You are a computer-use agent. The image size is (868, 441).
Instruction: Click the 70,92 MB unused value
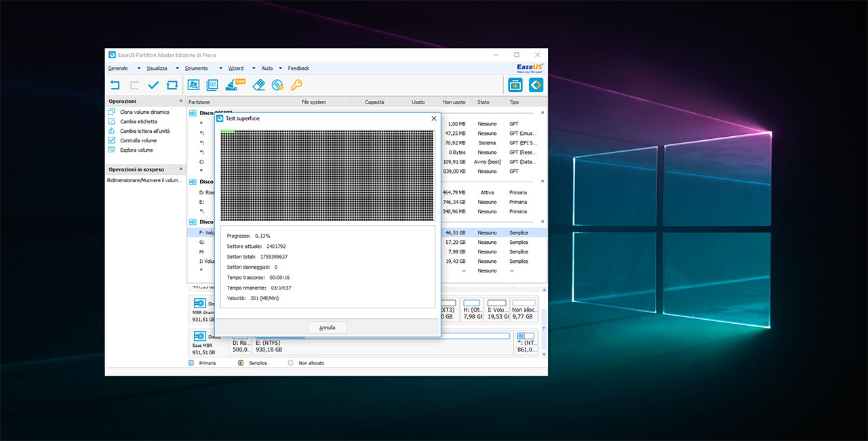(x=455, y=143)
